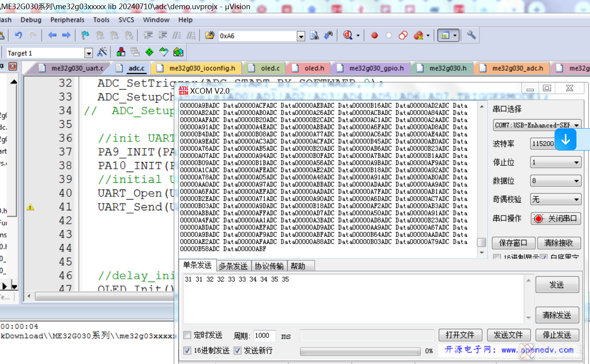Viewport: 590px width, 364px height.
Task: Open the Help menu
Action: (x=185, y=20)
